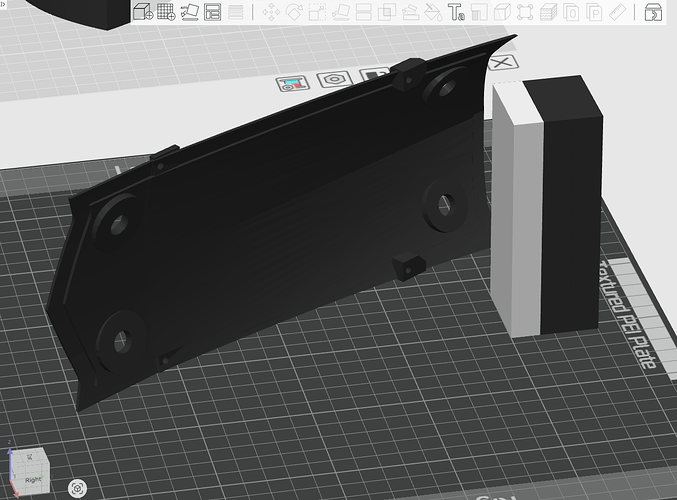Activate the Scale tool

click(317, 12)
